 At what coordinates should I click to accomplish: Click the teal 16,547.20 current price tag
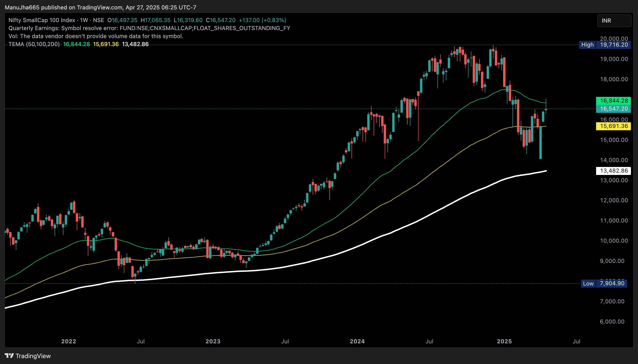(x=614, y=109)
